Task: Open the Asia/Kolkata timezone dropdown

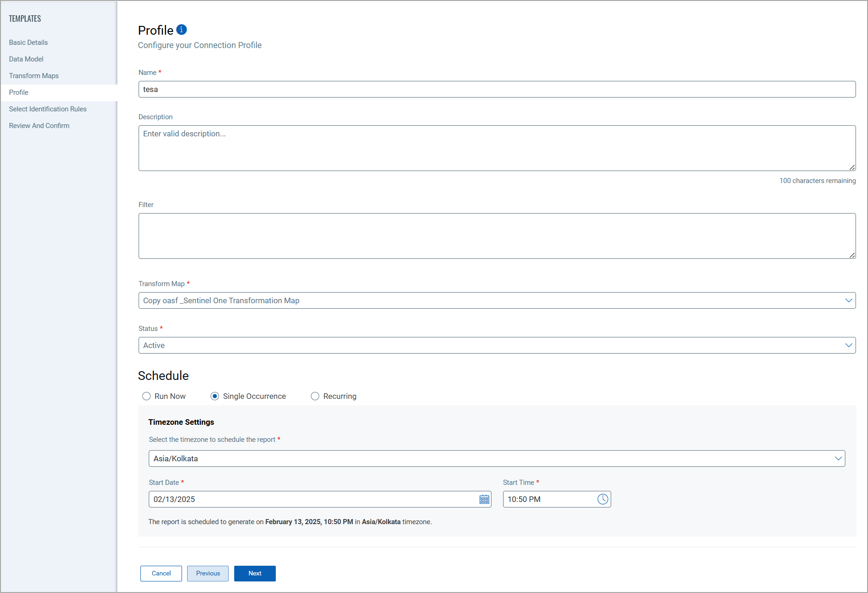Action: [838, 459]
